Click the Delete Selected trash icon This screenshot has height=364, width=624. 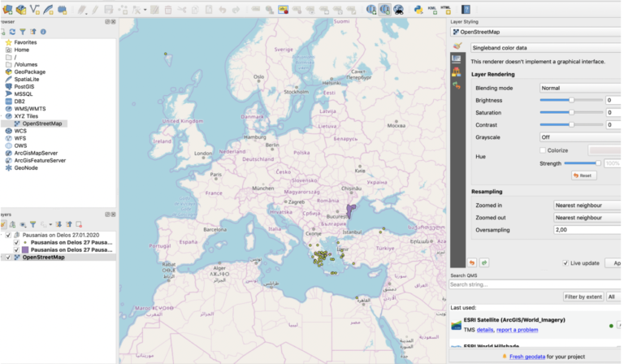pyautogui.click(x=168, y=10)
